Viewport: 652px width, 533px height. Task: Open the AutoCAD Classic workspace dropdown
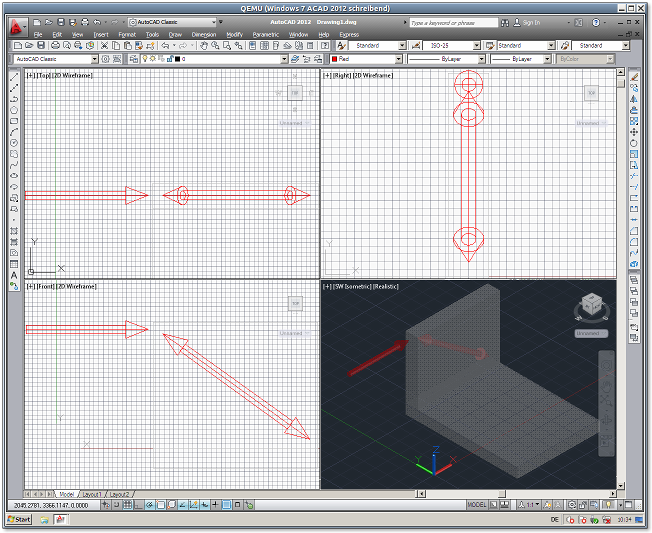[94, 59]
